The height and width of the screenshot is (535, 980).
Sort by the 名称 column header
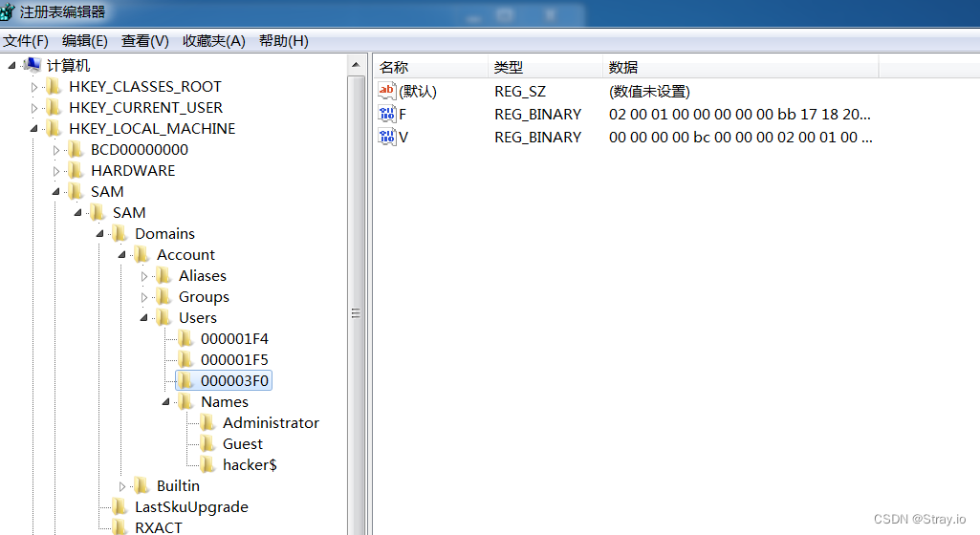pyautogui.click(x=430, y=67)
